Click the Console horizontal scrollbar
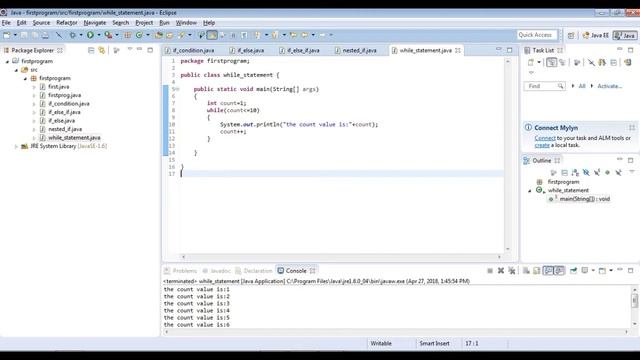Image resolution: width=640 pixels, height=360 pixels. pos(396,332)
